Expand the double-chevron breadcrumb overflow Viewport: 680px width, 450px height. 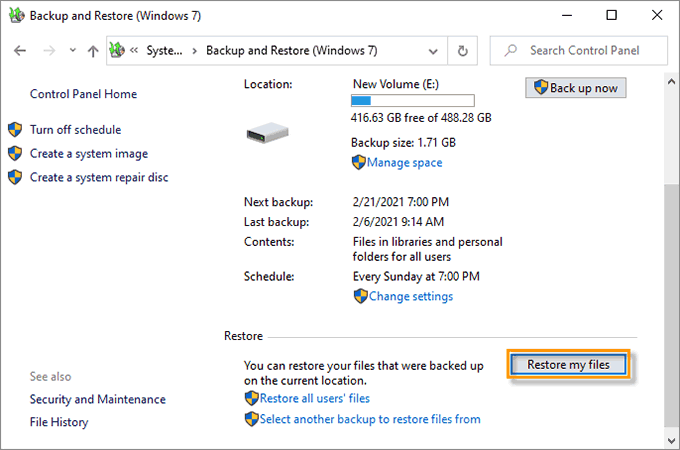[x=134, y=50]
